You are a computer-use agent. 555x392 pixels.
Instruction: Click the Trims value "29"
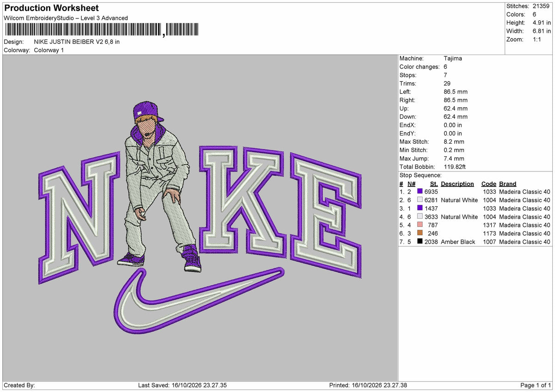447,83
